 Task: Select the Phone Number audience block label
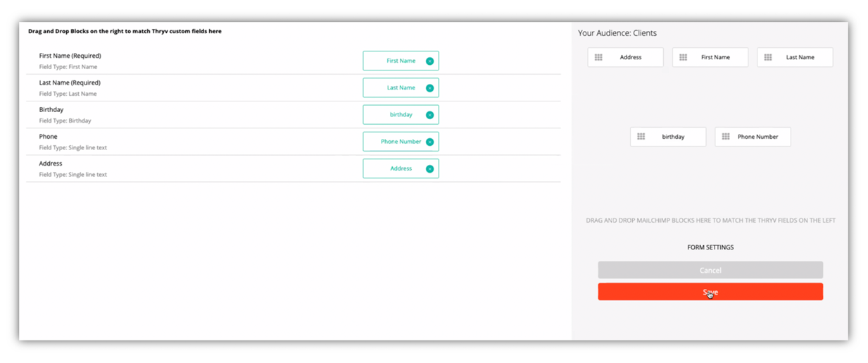[757, 137]
